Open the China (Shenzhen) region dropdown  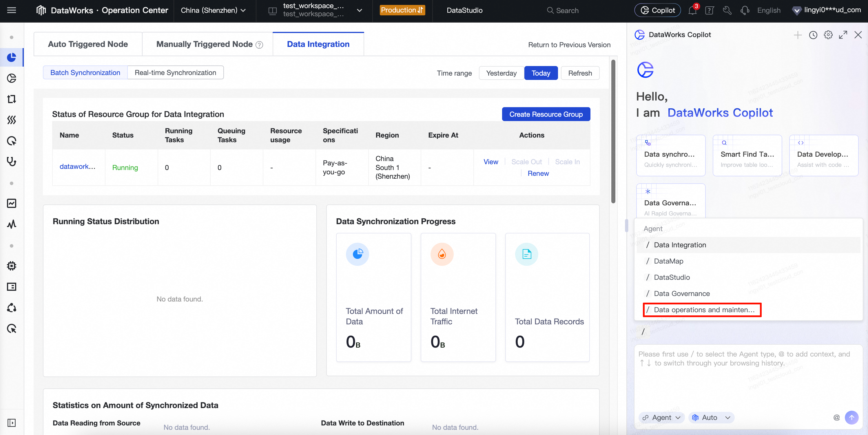click(x=213, y=10)
